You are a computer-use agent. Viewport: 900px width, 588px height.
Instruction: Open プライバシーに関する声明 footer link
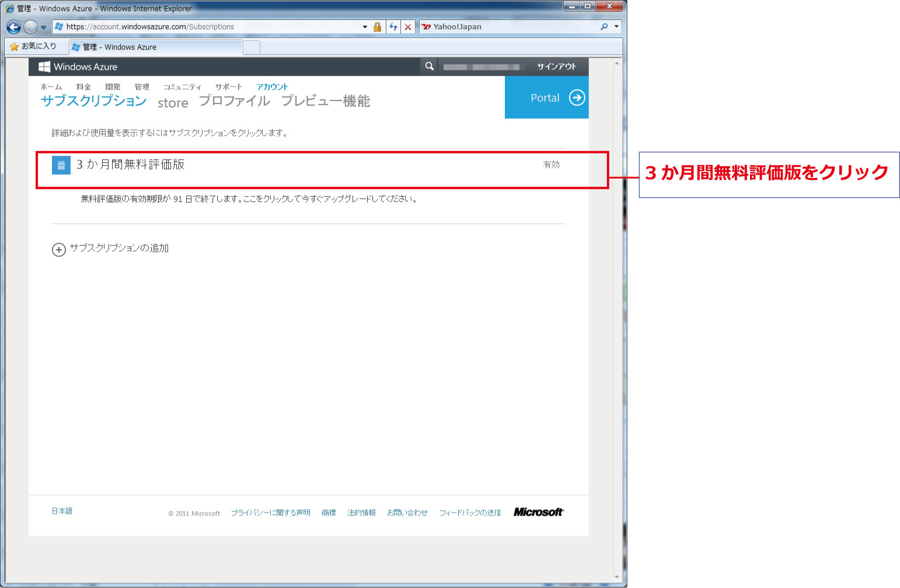[270, 513]
